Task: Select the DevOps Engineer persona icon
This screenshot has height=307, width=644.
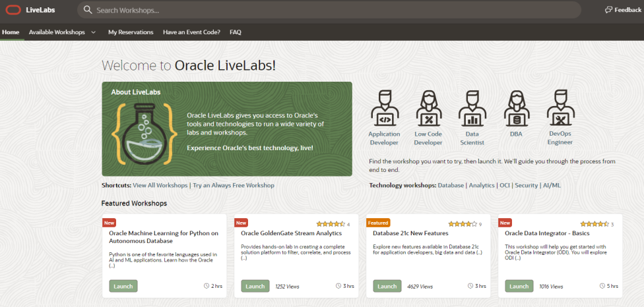Action: (561, 108)
